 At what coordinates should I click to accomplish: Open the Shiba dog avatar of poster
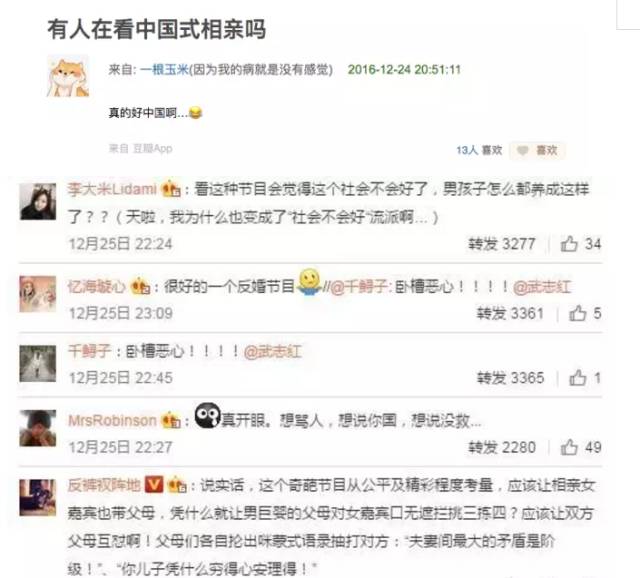click(x=68, y=76)
